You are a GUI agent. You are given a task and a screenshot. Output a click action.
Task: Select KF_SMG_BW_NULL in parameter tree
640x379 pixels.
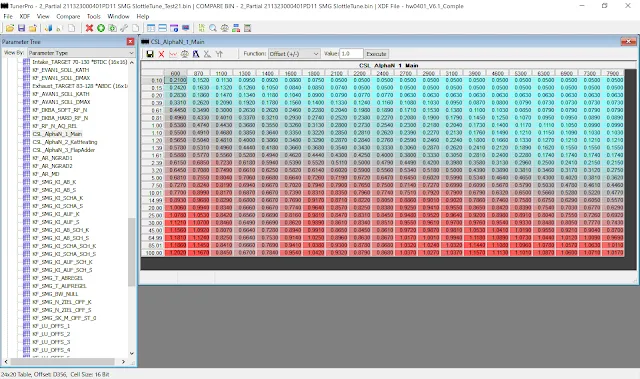pyautogui.click(x=55, y=294)
